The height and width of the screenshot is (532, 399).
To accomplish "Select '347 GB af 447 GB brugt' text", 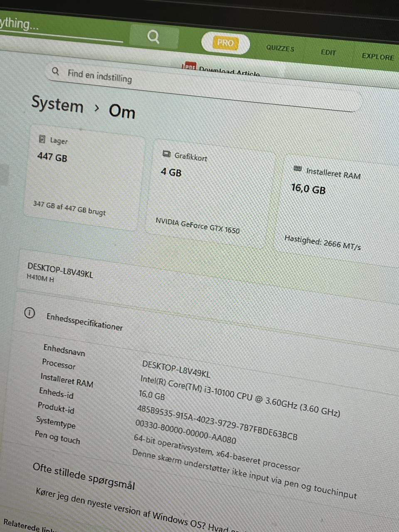I will point(69,208).
